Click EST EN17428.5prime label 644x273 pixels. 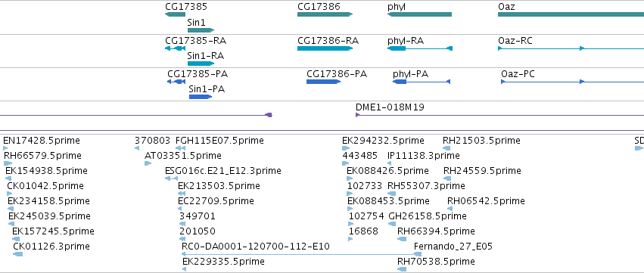42,141
